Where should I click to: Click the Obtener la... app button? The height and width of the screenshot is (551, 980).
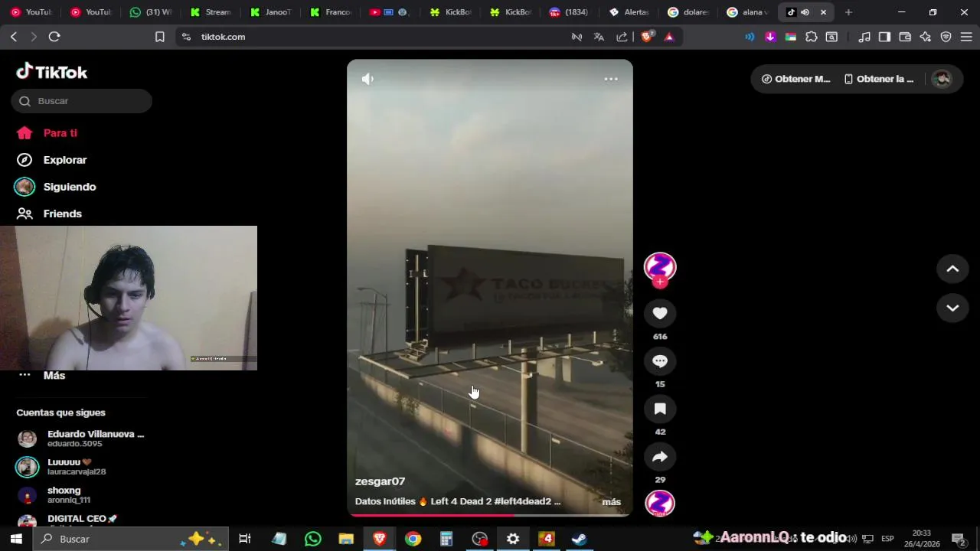878,79
